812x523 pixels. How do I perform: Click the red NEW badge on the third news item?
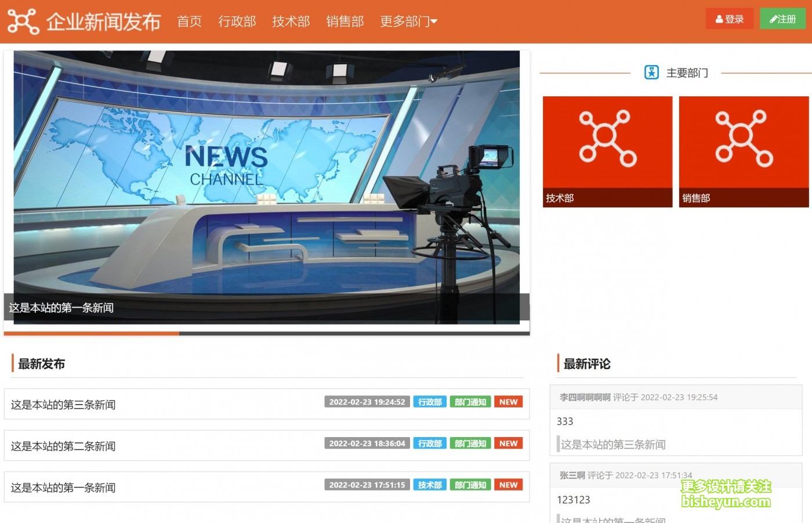click(508, 485)
